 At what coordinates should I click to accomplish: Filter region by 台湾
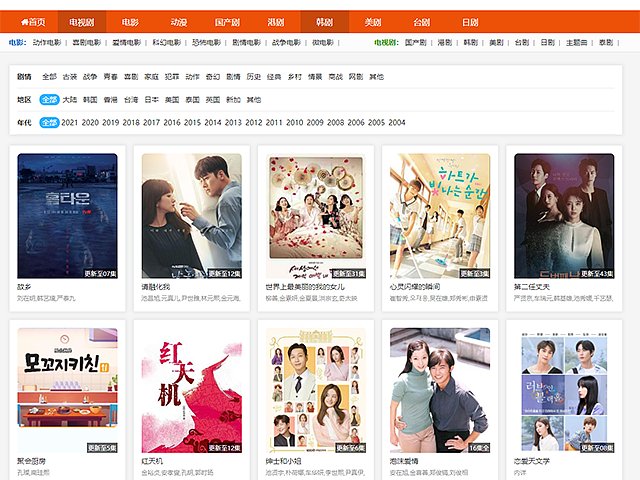click(131, 100)
